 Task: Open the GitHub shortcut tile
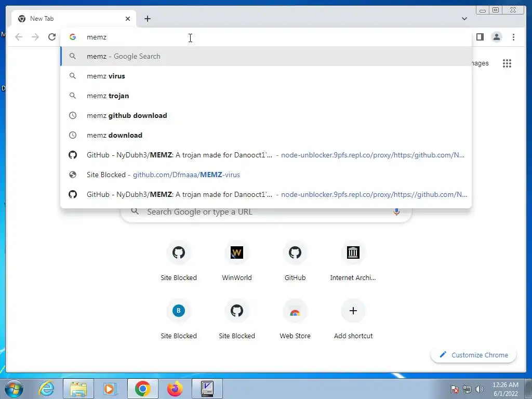click(x=295, y=261)
